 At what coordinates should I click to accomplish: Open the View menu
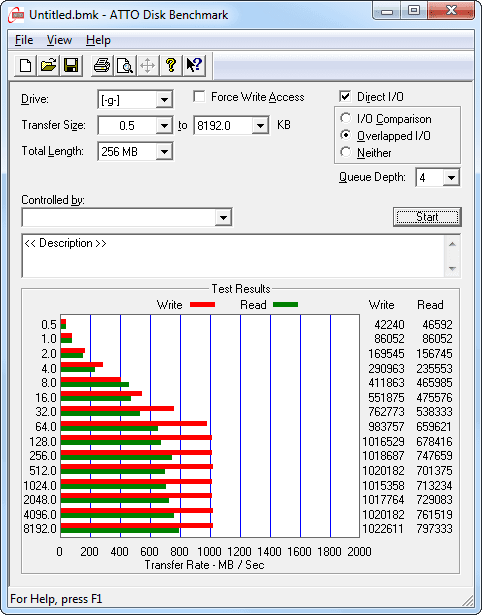[59, 40]
